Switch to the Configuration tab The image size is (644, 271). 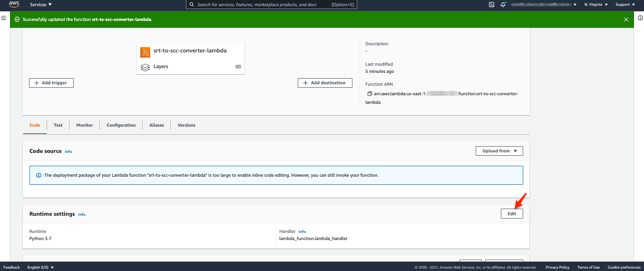pyautogui.click(x=121, y=125)
